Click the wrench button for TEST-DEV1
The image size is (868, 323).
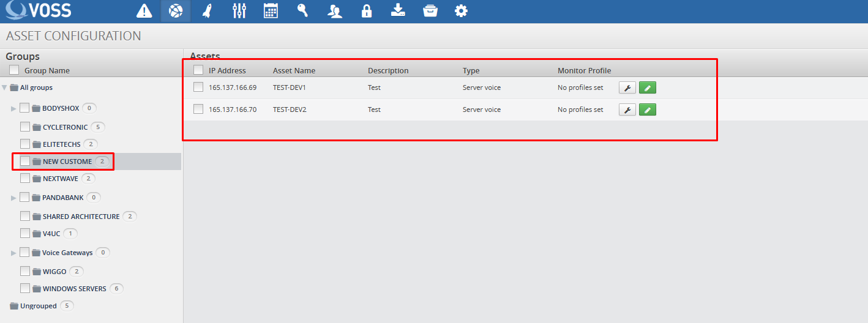tap(627, 87)
